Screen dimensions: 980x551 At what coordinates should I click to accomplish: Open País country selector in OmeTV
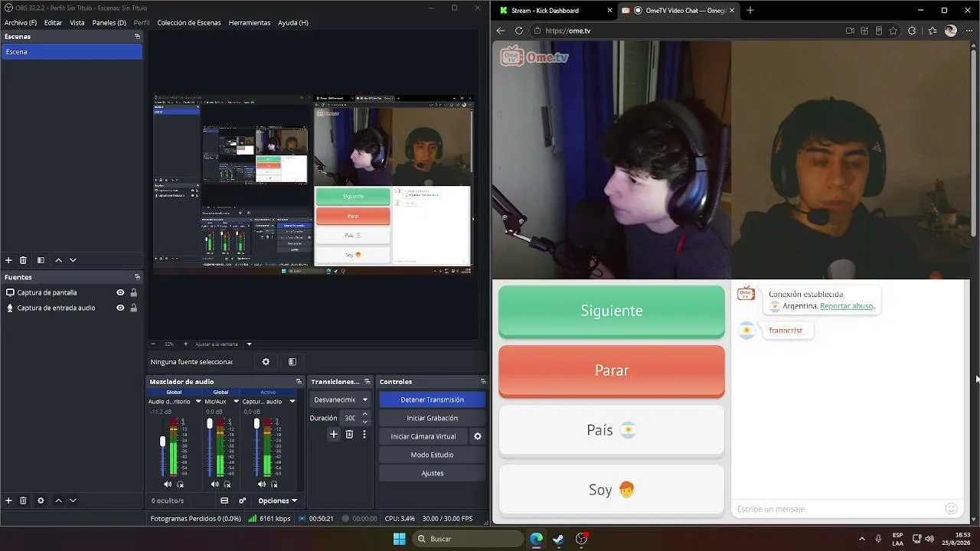(x=612, y=430)
